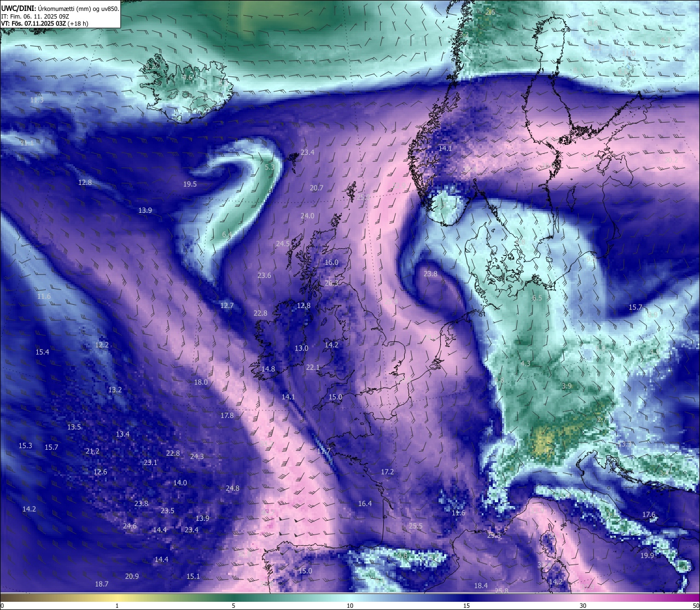
Task: Click the '13.2' value label
Action: (x=115, y=390)
